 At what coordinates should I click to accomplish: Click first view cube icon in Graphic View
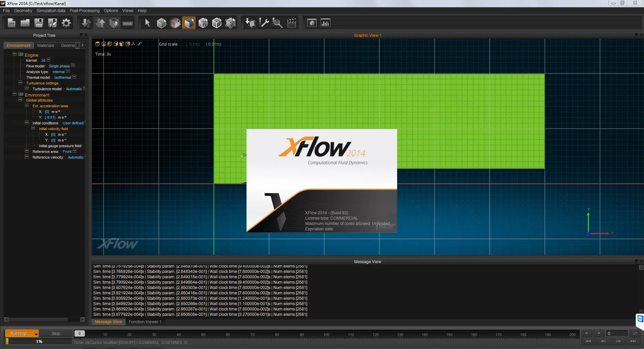pyautogui.click(x=97, y=44)
